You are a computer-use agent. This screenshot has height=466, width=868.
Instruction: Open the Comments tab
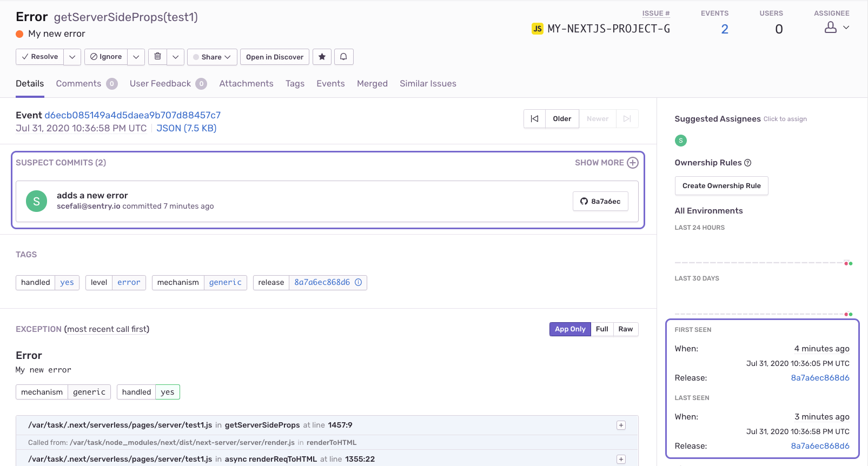pos(87,84)
